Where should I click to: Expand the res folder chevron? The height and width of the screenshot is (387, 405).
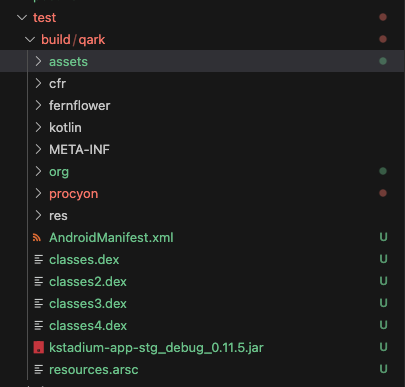[38, 215]
